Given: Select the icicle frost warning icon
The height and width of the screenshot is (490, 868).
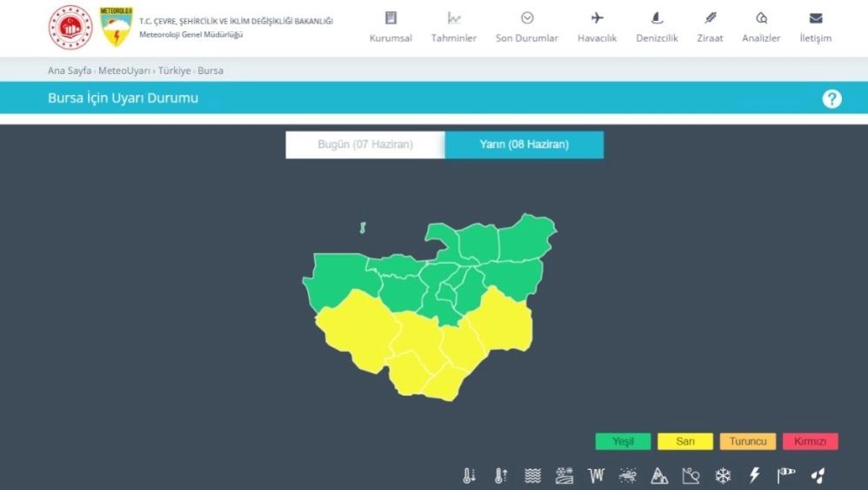Looking at the screenshot, I should pyautogui.click(x=596, y=476).
